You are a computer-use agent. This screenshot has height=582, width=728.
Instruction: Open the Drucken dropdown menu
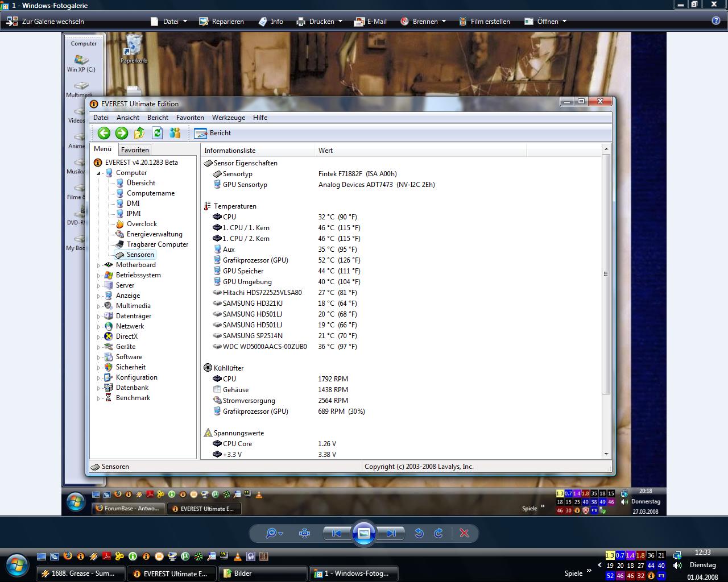(x=319, y=22)
